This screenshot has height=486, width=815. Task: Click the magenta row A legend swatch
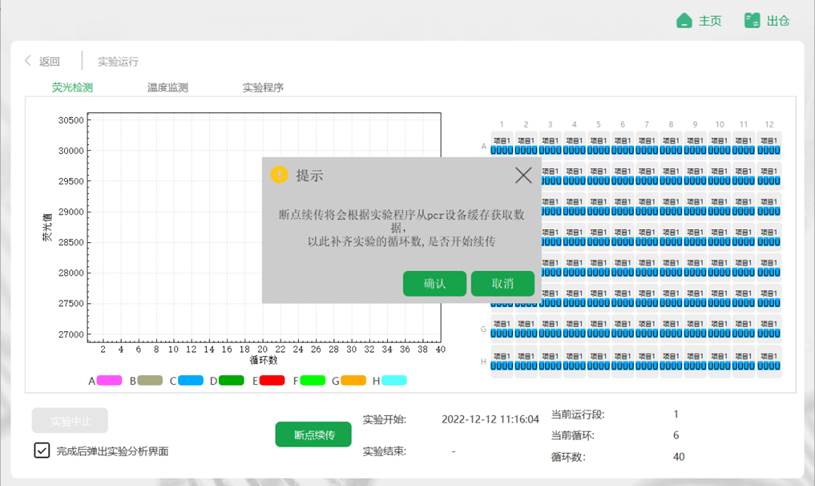pyautogui.click(x=109, y=381)
